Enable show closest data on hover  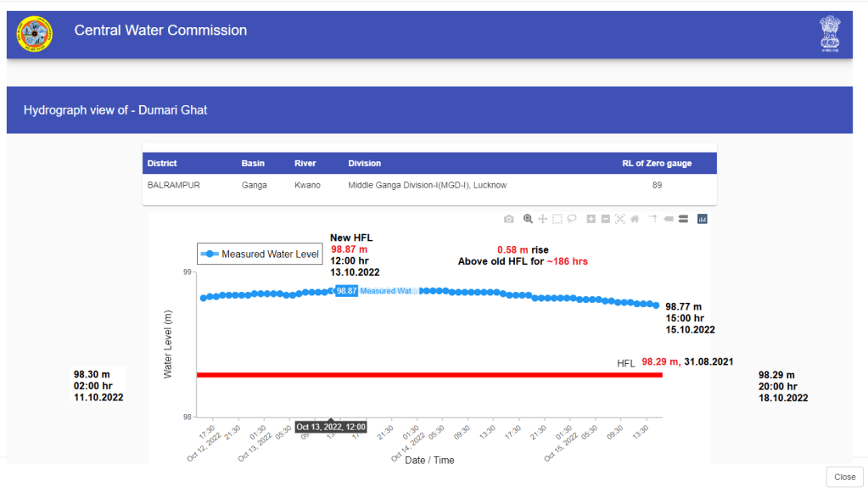pos(669,219)
